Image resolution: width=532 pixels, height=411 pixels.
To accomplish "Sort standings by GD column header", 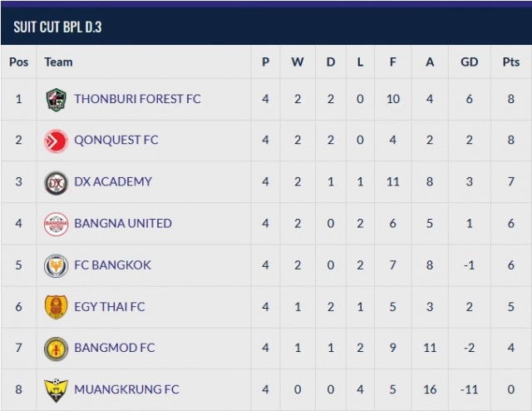I will [x=470, y=62].
